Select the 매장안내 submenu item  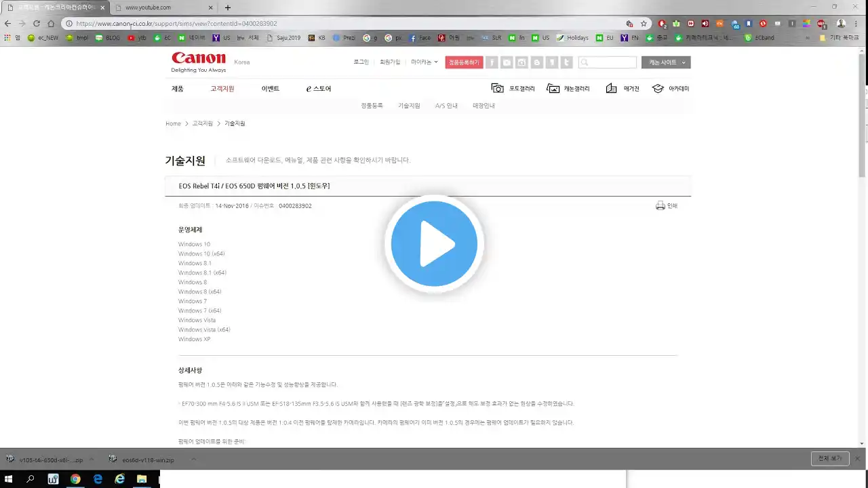[x=484, y=106]
